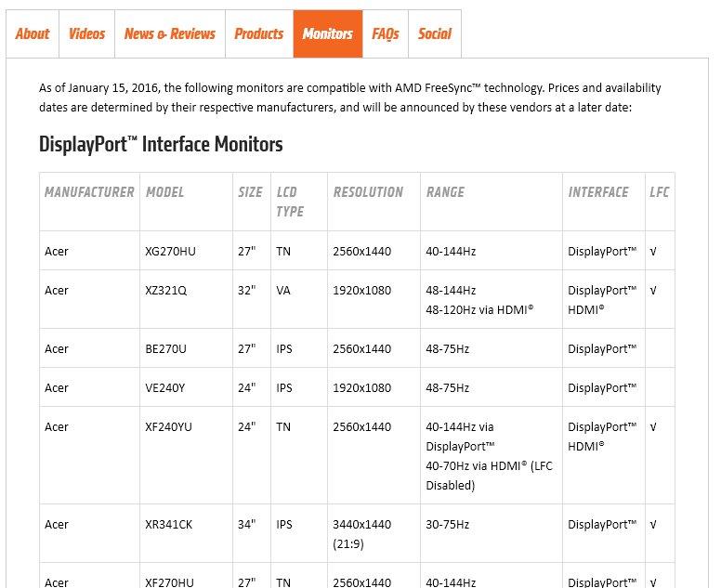Click the LCD TYPE column header

point(290,202)
